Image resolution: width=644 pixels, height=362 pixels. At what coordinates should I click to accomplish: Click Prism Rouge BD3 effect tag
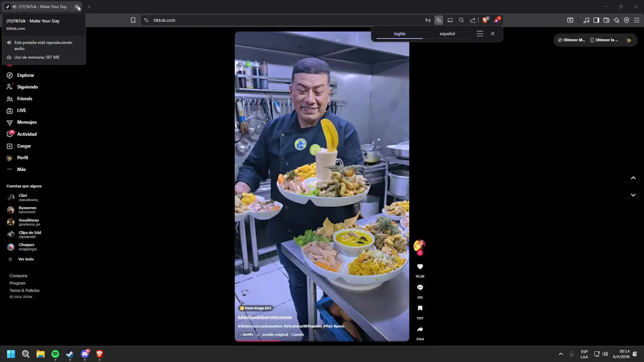256,308
